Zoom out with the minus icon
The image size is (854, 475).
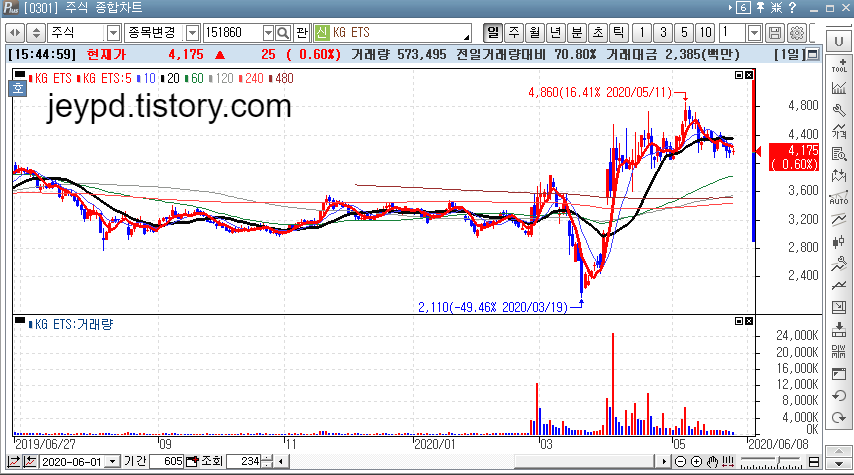coord(680,462)
